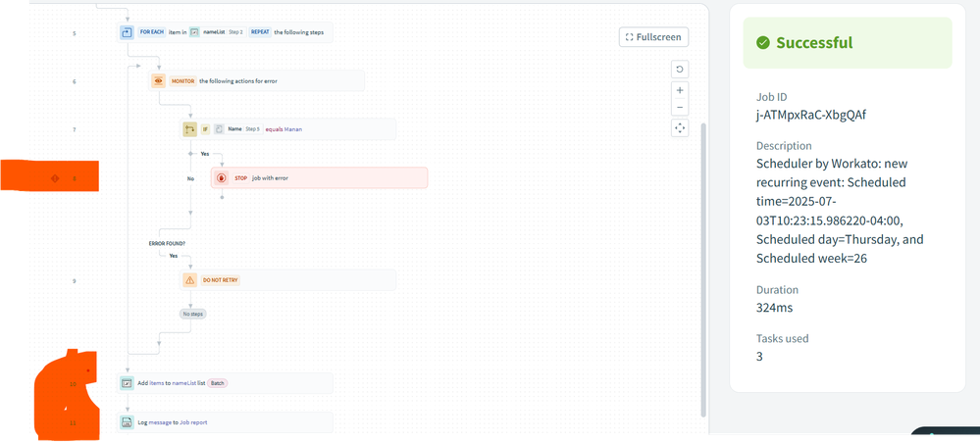This screenshot has width=980, height=442.
Task: Open the recipe in Fullscreen
Action: pyautogui.click(x=654, y=37)
